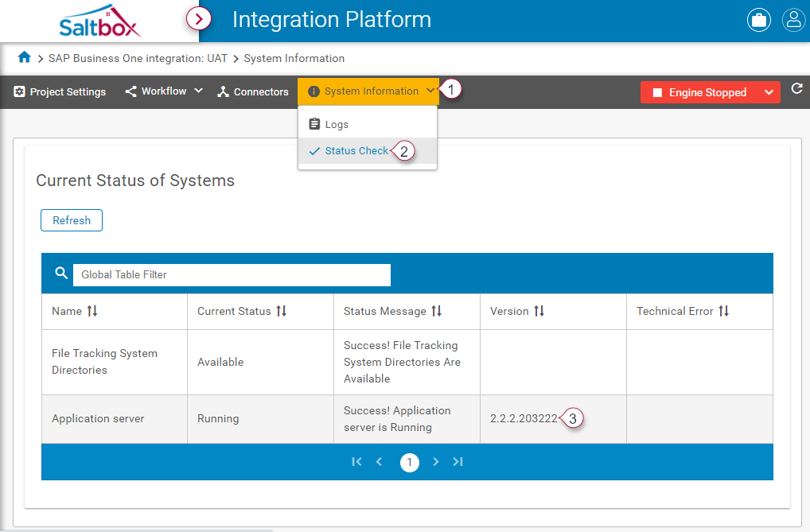Image resolution: width=810 pixels, height=532 pixels.
Task: Click the Saltbox logo
Action: (99, 21)
